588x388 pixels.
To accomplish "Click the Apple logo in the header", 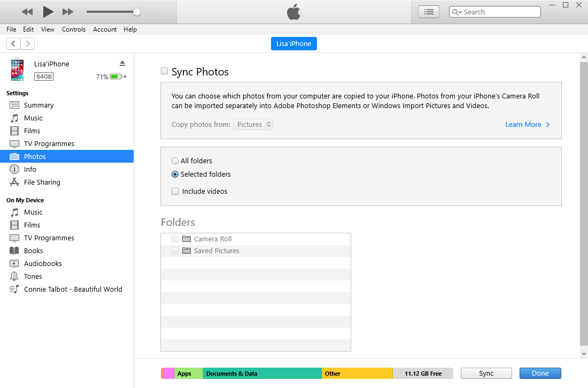I will pyautogui.click(x=293, y=12).
